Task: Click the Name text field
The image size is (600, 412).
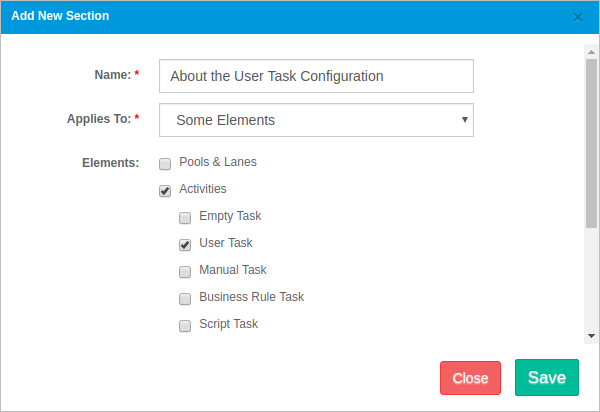Action: (x=315, y=76)
